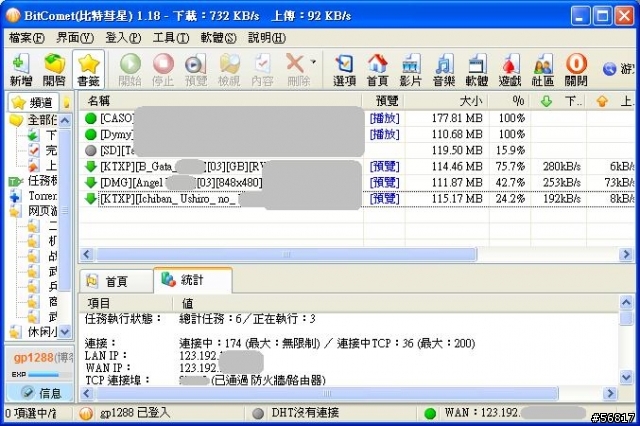Open the 軟體(S) menu
The image size is (640, 426).
click(x=218, y=38)
